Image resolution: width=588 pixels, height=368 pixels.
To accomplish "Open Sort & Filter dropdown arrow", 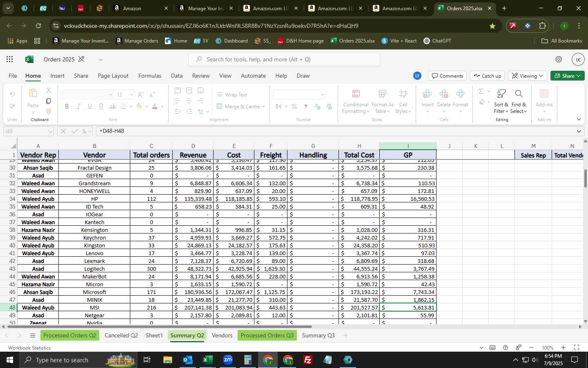I will tap(507, 111).
